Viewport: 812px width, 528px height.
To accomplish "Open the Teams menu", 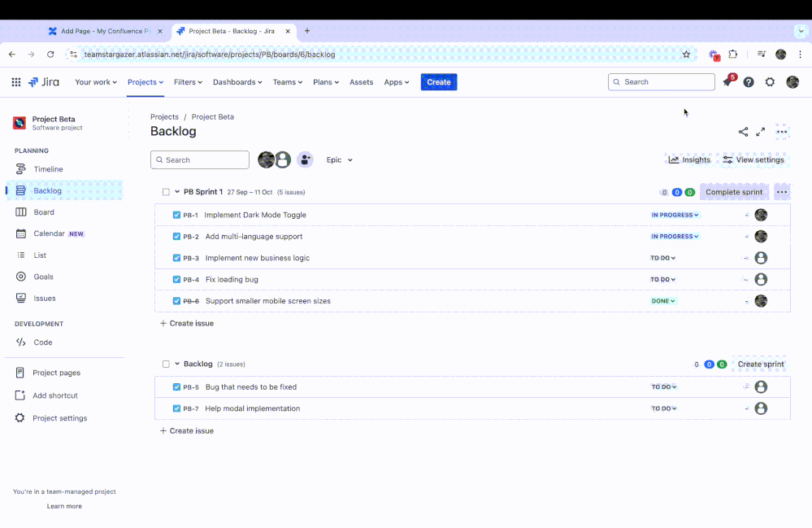I will (288, 82).
